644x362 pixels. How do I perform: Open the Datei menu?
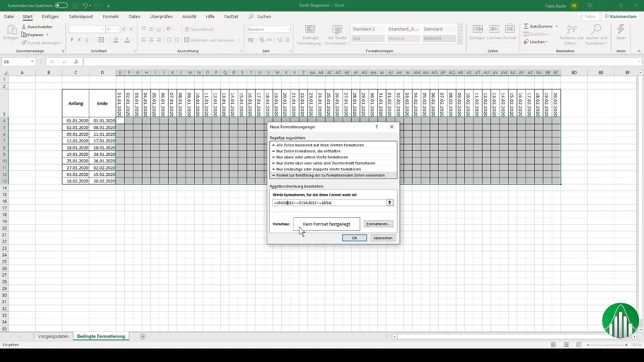[9, 17]
